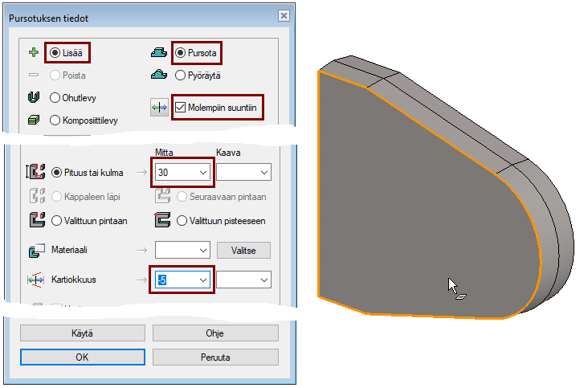Click the both-directions arrow icon

[x=159, y=108]
